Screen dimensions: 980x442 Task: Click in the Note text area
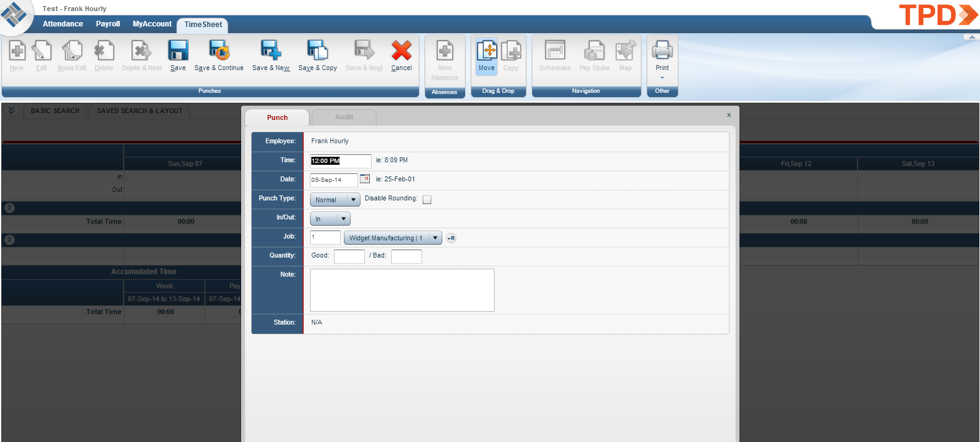(x=402, y=290)
